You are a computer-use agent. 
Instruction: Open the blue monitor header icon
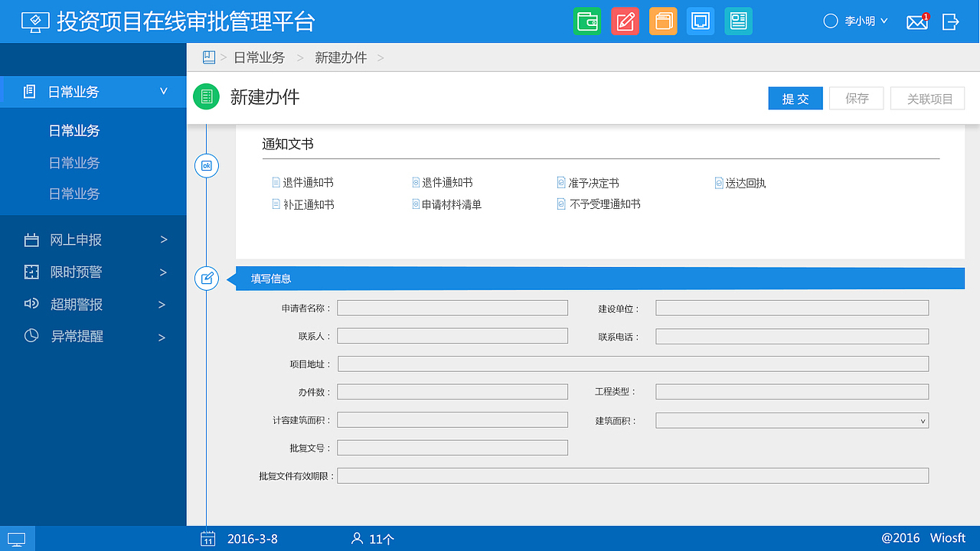(x=701, y=21)
